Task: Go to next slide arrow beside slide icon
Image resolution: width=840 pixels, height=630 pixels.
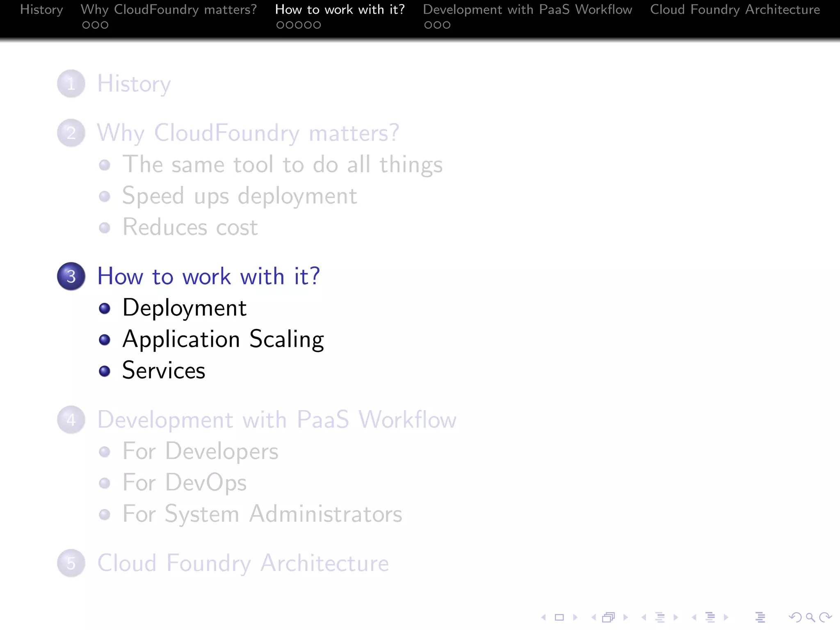Action: coord(575,617)
